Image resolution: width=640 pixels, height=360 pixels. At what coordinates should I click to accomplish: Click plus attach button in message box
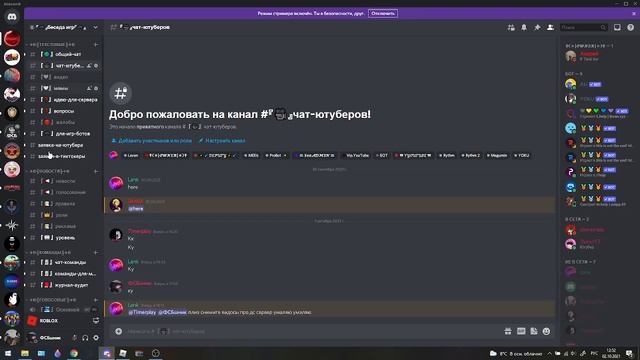coord(118,331)
